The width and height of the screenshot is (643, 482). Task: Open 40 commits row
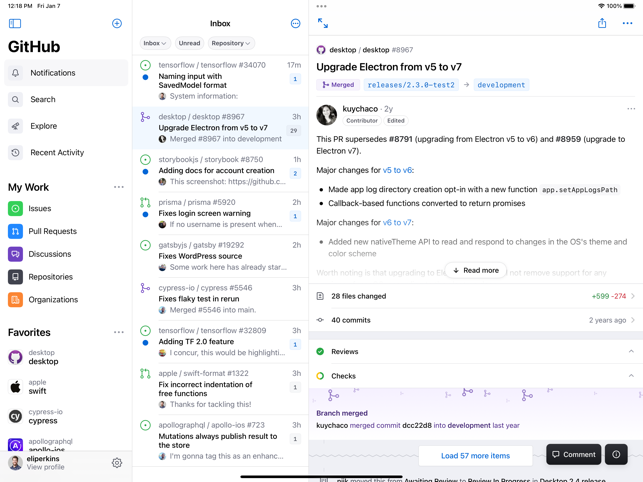coord(476,320)
